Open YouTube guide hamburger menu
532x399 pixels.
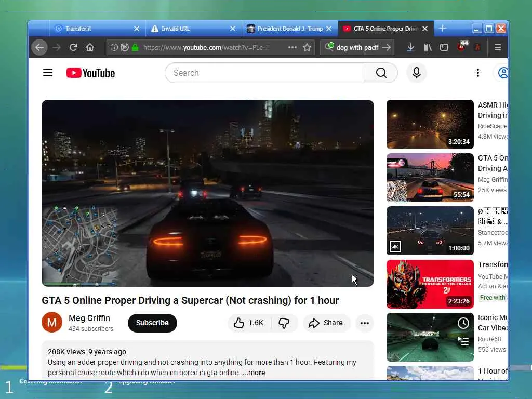point(48,73)
